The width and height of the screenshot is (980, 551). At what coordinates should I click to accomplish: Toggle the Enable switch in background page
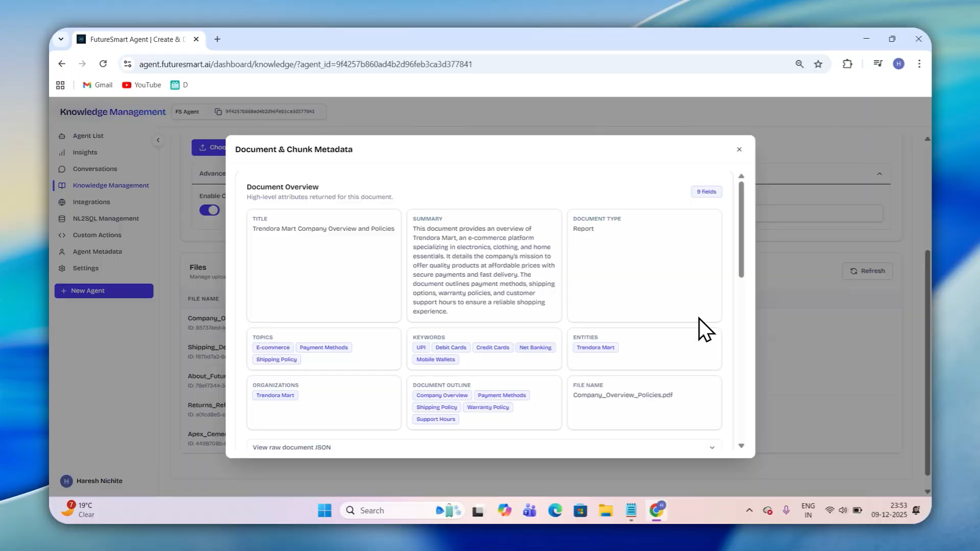tap(209, 210)
